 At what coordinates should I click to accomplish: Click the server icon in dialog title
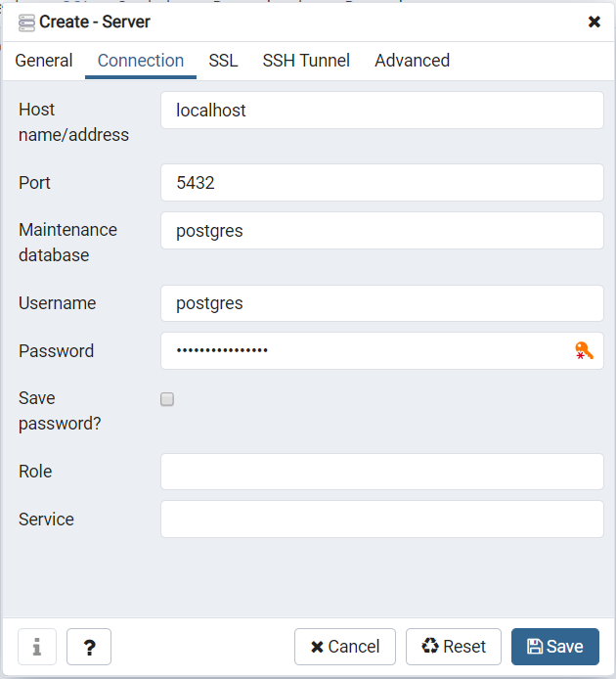[26, 22]
